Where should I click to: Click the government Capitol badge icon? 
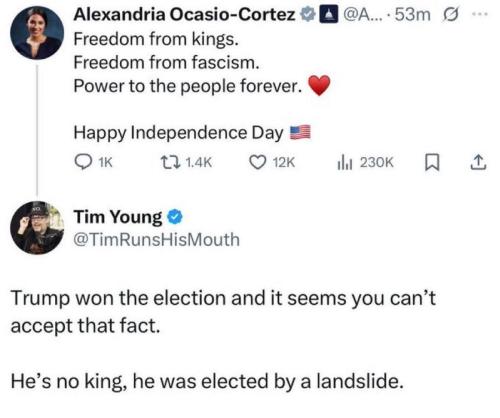[x=328, y=15]
